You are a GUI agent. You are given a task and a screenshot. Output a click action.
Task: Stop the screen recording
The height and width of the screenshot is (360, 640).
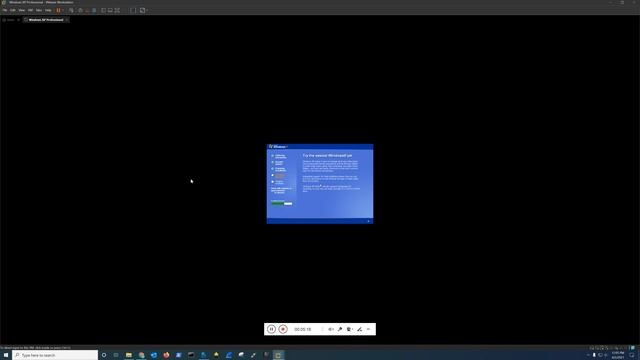283,329
